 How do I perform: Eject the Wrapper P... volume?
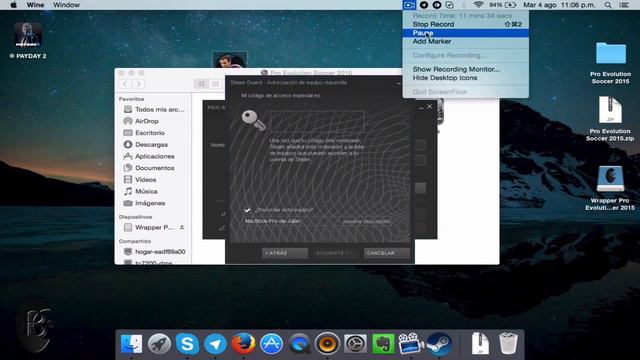(182, 227)
